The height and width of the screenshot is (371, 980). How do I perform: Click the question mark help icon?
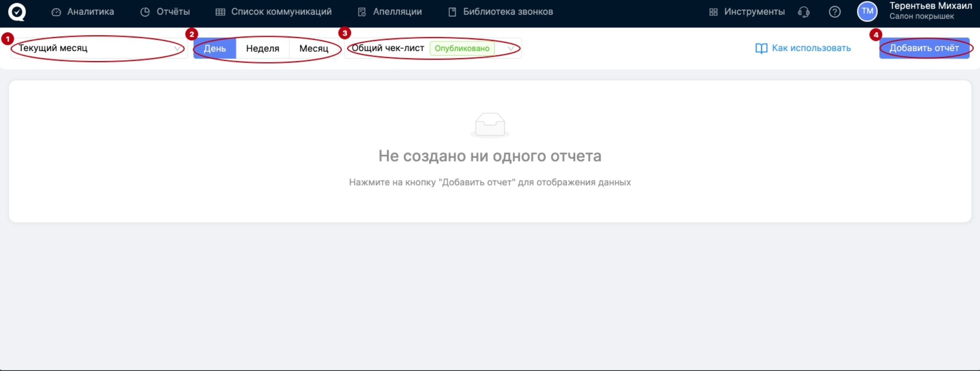click(835, 12)
